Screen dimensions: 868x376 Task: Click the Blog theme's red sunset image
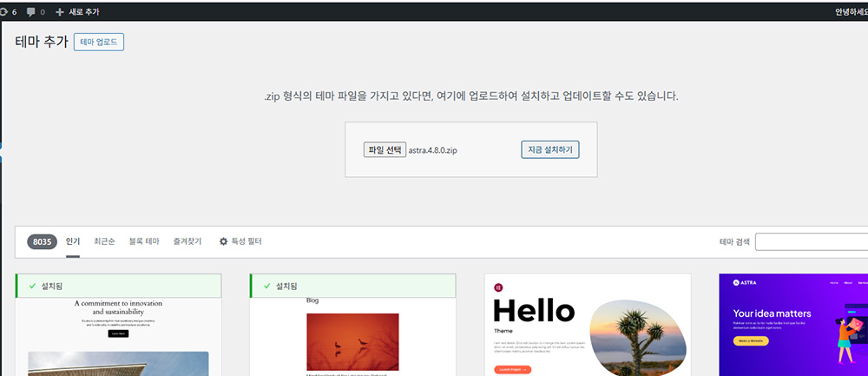pos(352,341)
